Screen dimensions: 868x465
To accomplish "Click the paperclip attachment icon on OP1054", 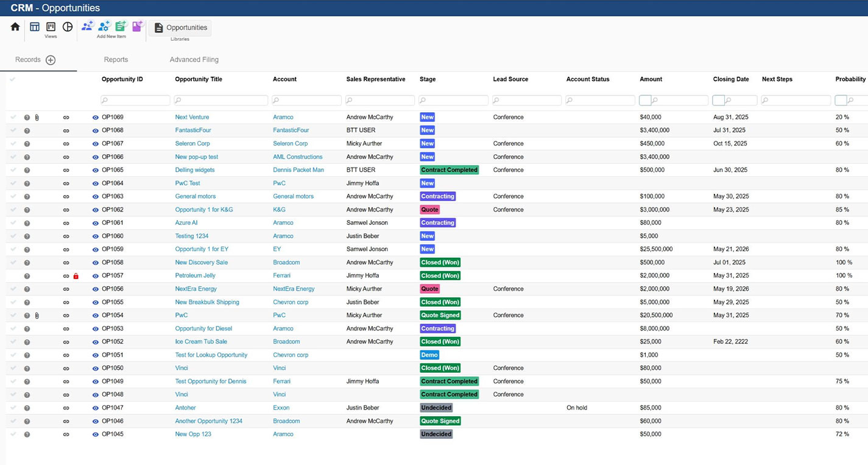I will click(37, 316).
